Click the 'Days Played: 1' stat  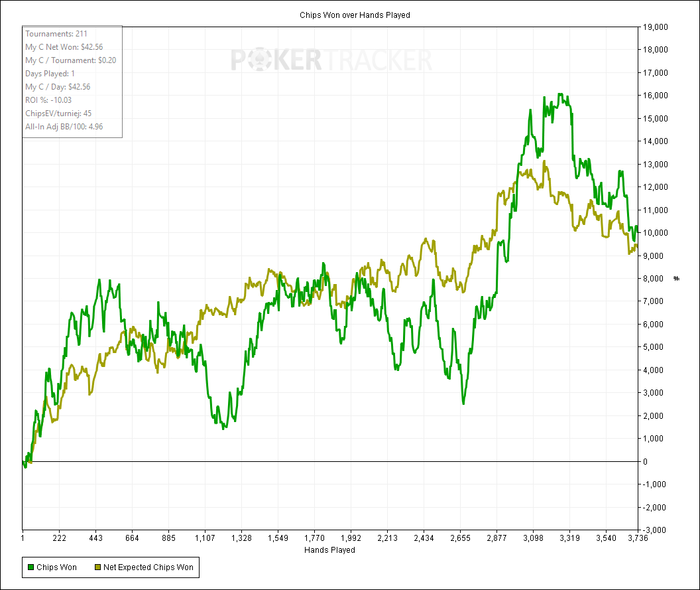(x=50, y=74)
